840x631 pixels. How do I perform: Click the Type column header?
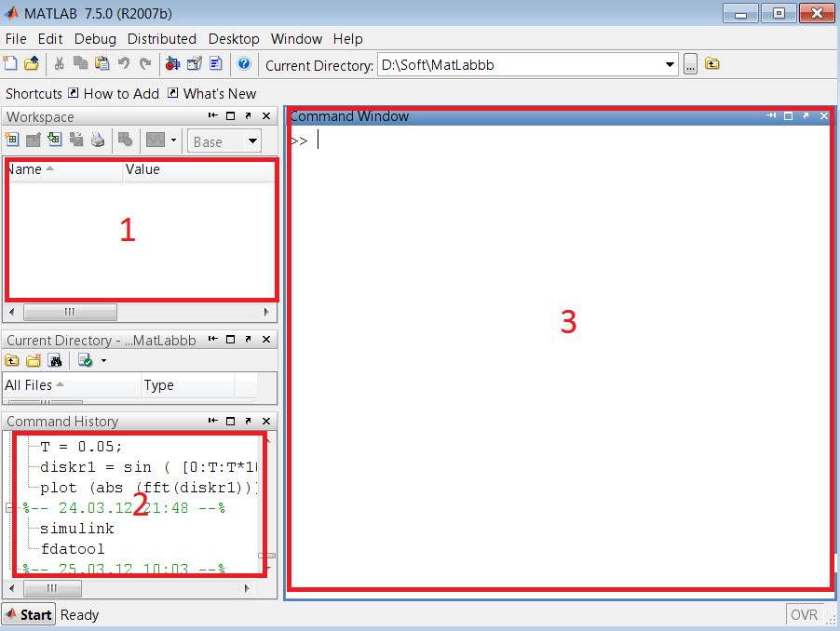(x=188, y=385)
